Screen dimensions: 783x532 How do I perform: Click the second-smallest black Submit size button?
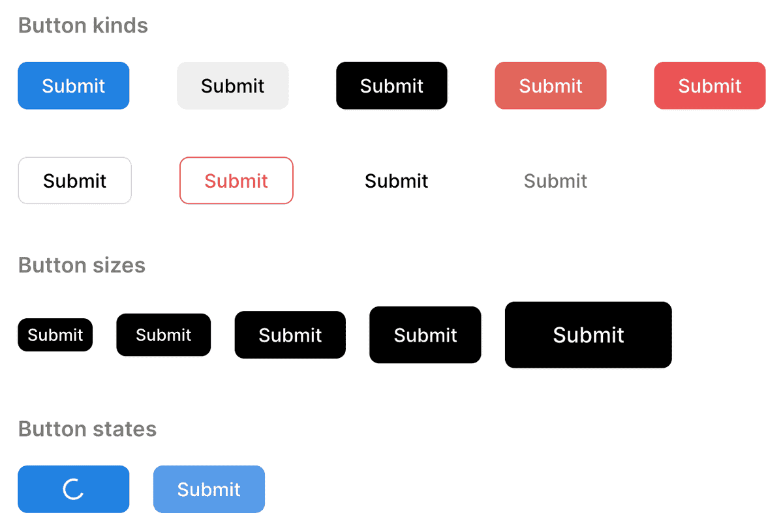(x=163, y=335)
